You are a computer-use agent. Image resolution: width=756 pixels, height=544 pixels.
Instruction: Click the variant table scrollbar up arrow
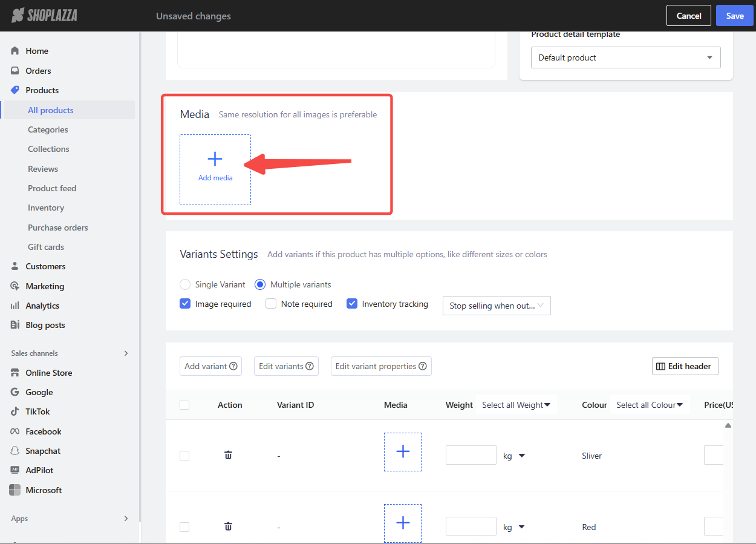click(728, 425)
